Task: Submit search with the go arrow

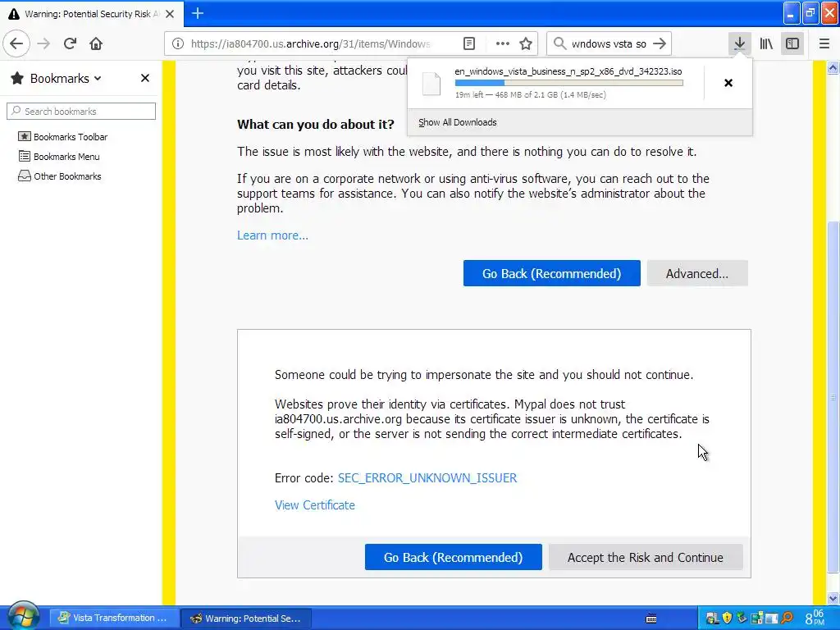Action: 660,43
